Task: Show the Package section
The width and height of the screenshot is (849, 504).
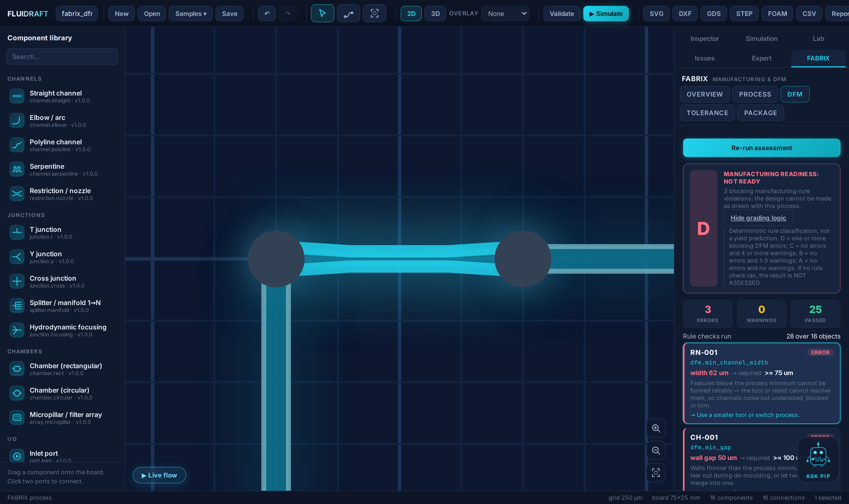Action: 760,112
